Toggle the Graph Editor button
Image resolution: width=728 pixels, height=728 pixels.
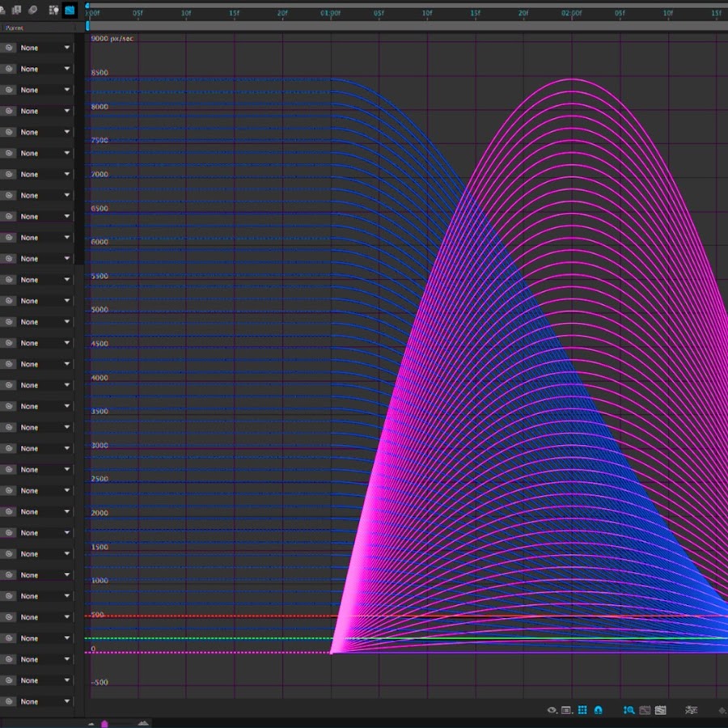70,11
